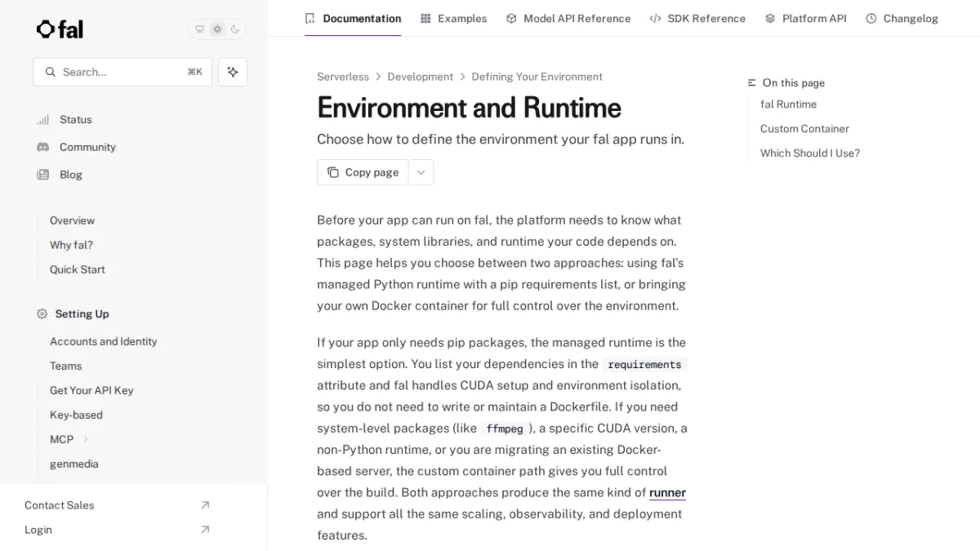The width and height of the screenshot is (980, 551).
Task: Switch to light theme mode
Action: (217, 29)
